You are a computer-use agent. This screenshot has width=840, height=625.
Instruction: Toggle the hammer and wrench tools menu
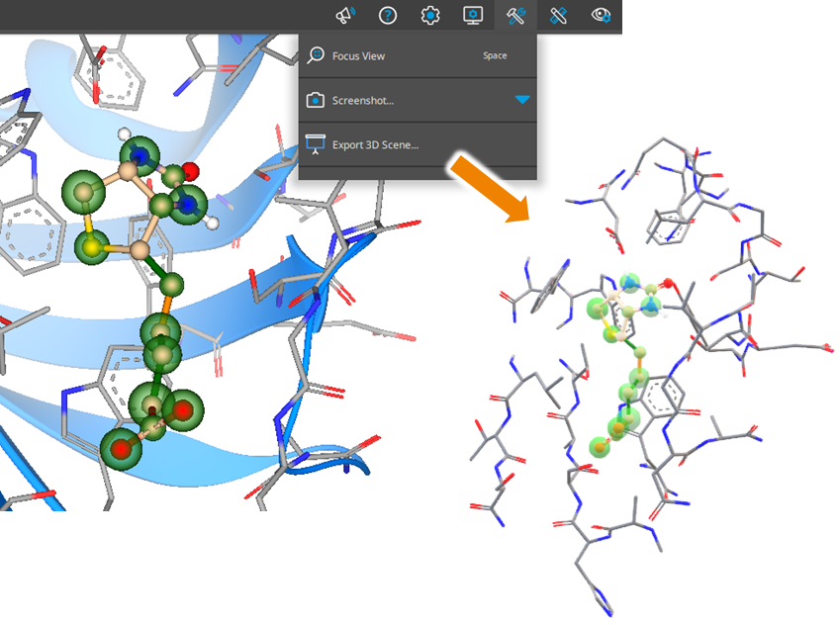[515, 15]
